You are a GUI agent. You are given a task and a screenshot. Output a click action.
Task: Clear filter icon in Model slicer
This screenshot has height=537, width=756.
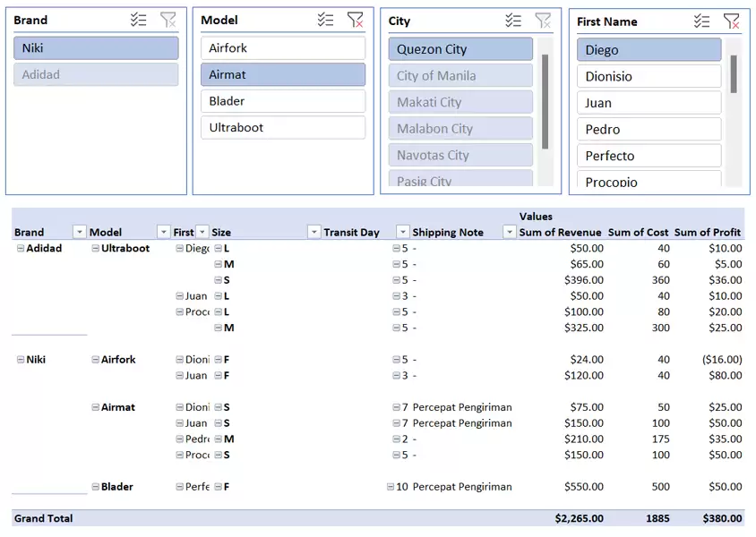(355, 20)
